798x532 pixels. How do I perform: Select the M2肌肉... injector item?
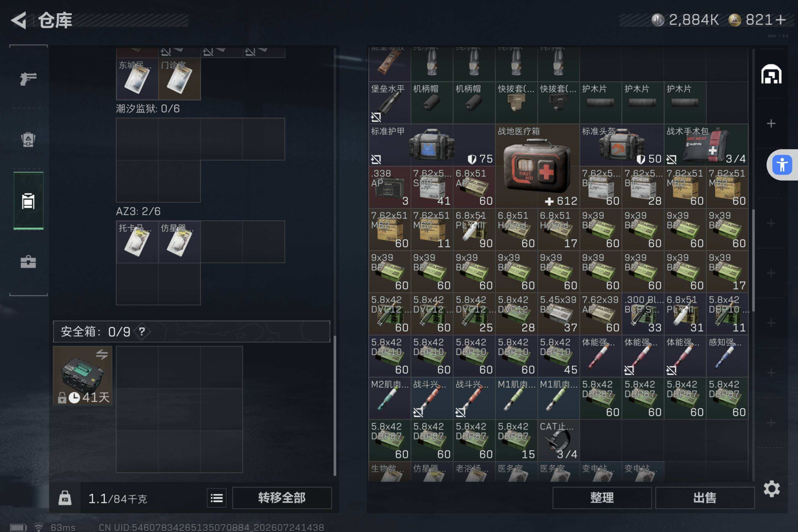390,398
